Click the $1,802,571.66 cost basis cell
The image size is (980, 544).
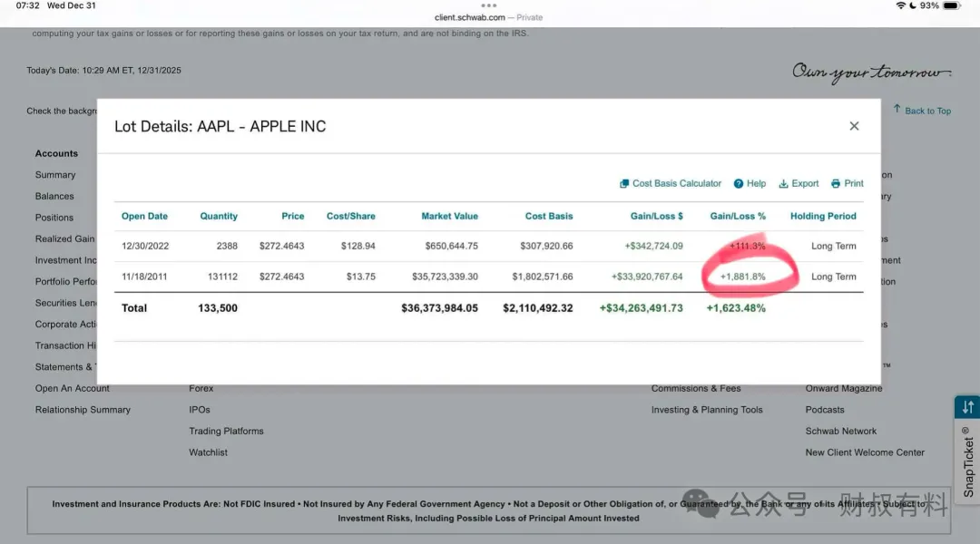[x=542, y=277]
